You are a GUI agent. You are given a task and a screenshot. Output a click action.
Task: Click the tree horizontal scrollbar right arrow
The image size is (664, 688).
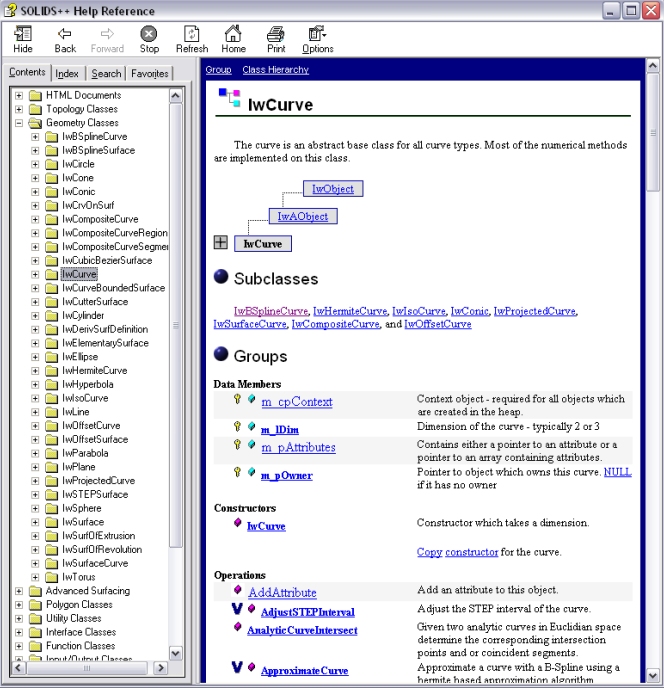161,668
